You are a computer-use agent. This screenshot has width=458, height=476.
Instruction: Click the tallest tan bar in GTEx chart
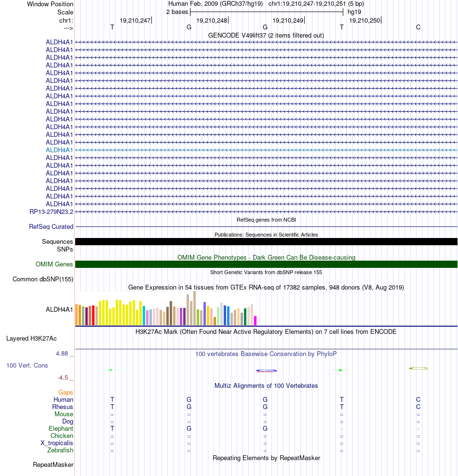[x=194, y=308]
